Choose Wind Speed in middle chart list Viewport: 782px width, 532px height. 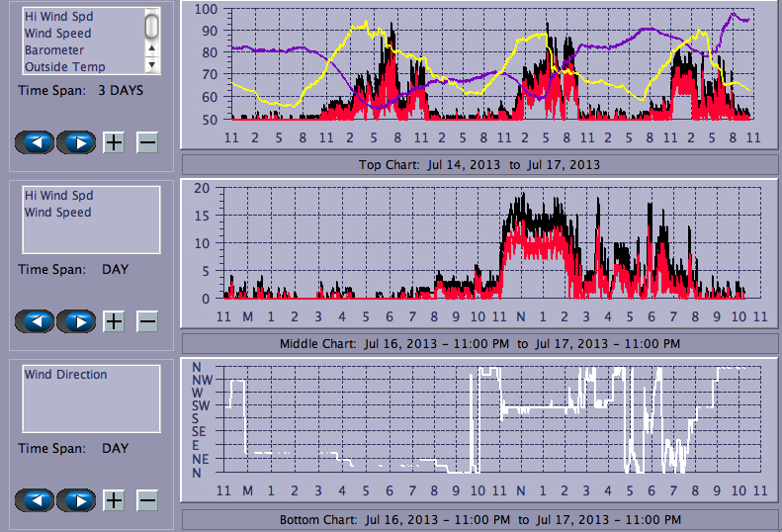[57, 213]
